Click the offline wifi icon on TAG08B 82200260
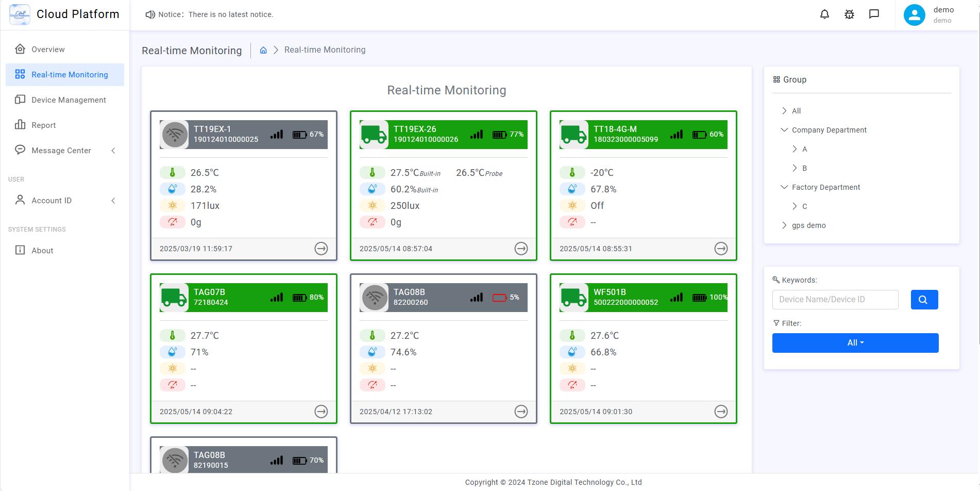This screenshot has width=980, height=491. 374,298
